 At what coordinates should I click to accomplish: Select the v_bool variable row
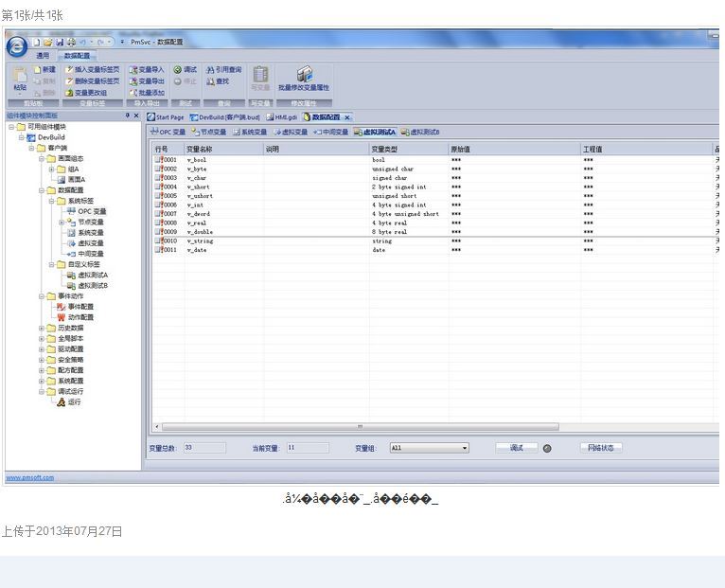click(x=433, y=160)
